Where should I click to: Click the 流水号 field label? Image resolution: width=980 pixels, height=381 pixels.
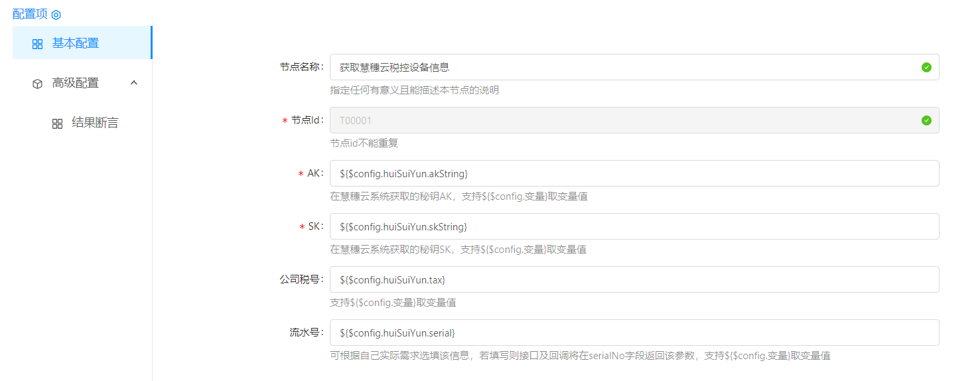pos(306,333)
